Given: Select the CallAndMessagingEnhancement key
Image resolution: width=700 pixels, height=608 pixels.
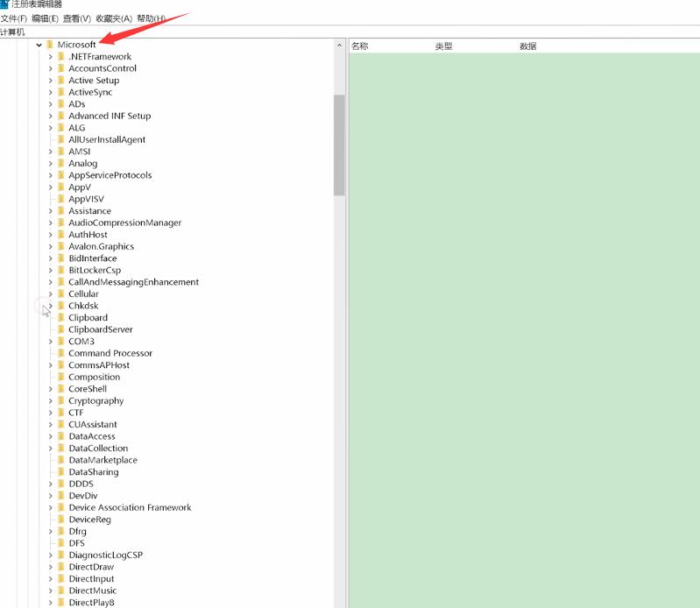Looking at the screenshot, I should coord(133,282).
